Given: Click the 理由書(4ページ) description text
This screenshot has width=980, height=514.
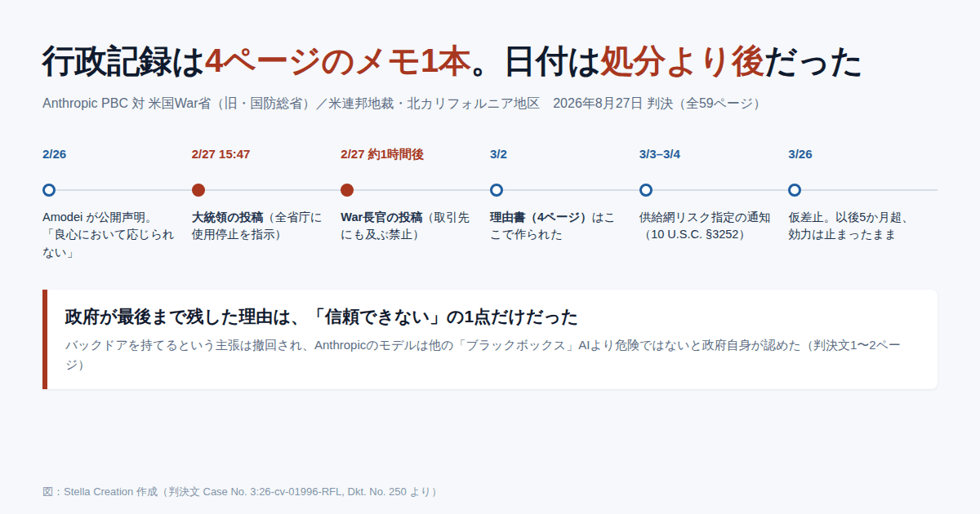Looking at the screenshot, I should tap(553, 226).
